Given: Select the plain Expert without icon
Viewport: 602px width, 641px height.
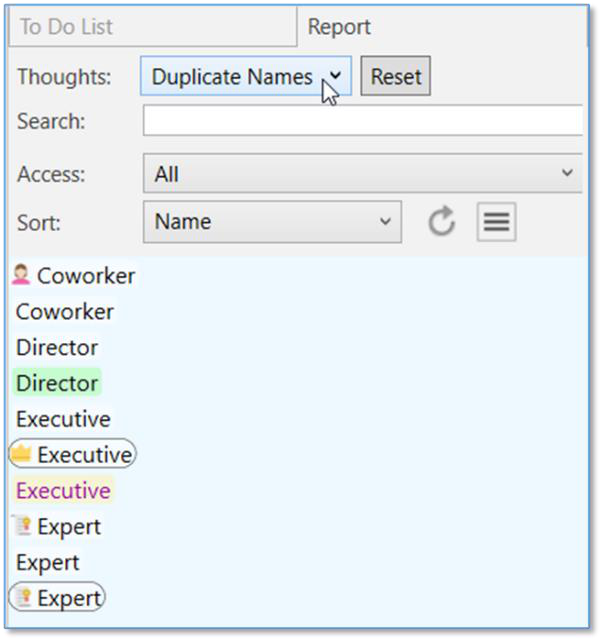Looking at the screenshot, I should click(x=47, y=563).
